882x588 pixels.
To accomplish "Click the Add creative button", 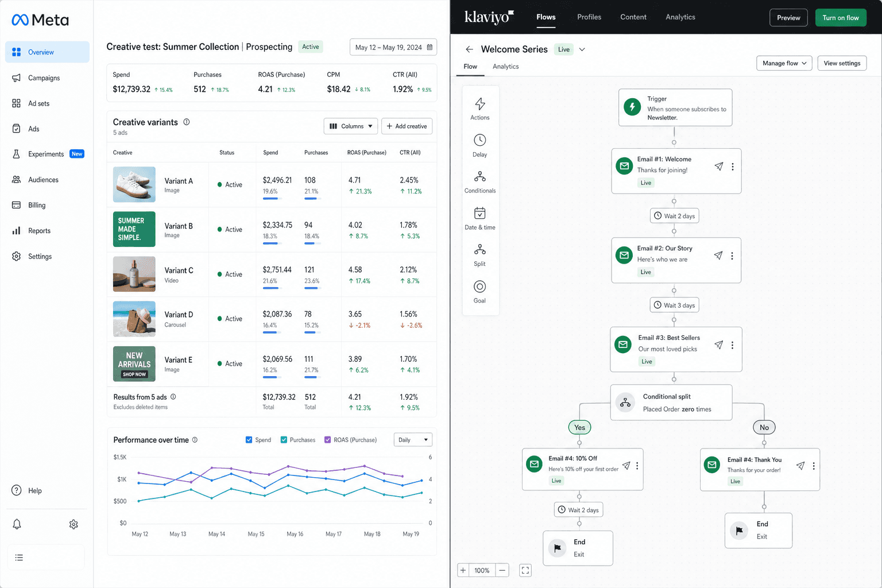I will 407,126.
